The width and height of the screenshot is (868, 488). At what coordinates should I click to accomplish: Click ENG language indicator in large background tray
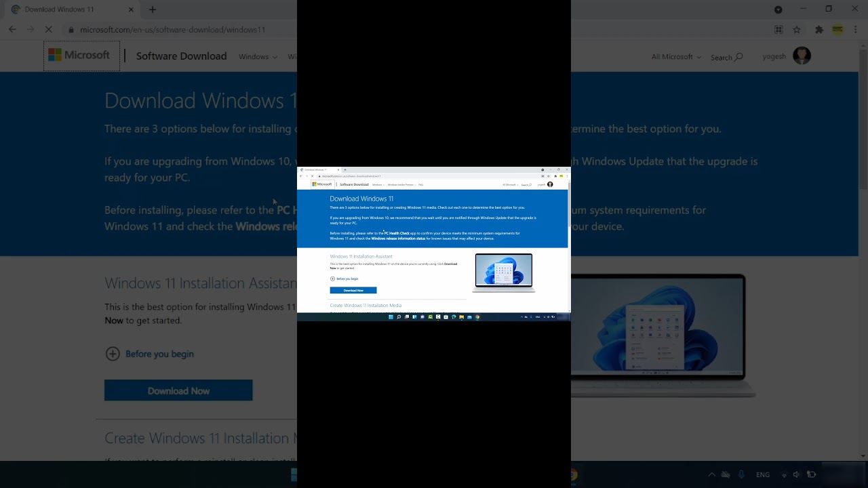[x=763, y=474]
